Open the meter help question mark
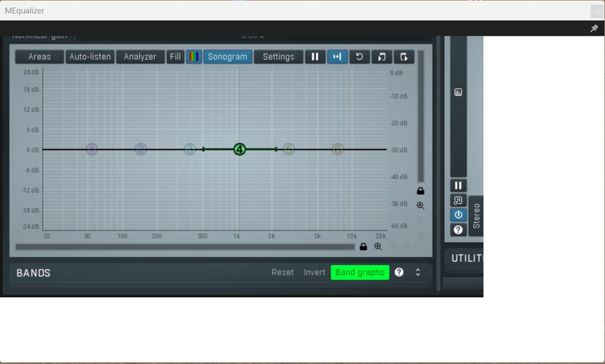The width and height of the screenshot is (605, 364). point(459,229)
